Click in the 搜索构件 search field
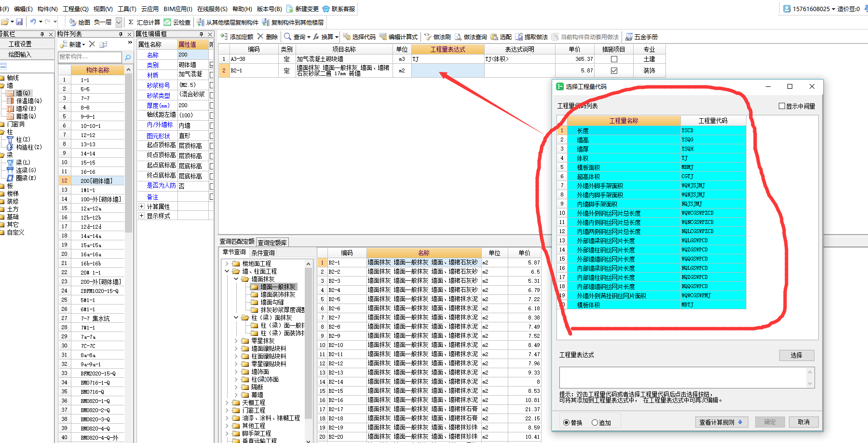Viewport: 868px width, 443px height. tap(90, 57)
